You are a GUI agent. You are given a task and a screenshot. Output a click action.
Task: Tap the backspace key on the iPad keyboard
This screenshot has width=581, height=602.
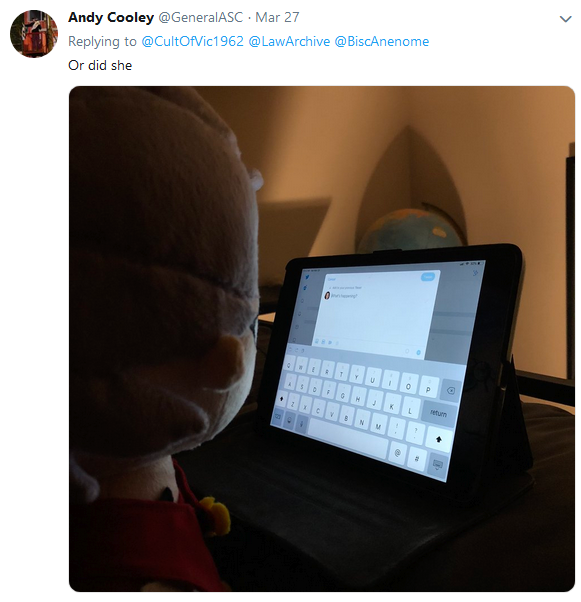pos(451,391)
